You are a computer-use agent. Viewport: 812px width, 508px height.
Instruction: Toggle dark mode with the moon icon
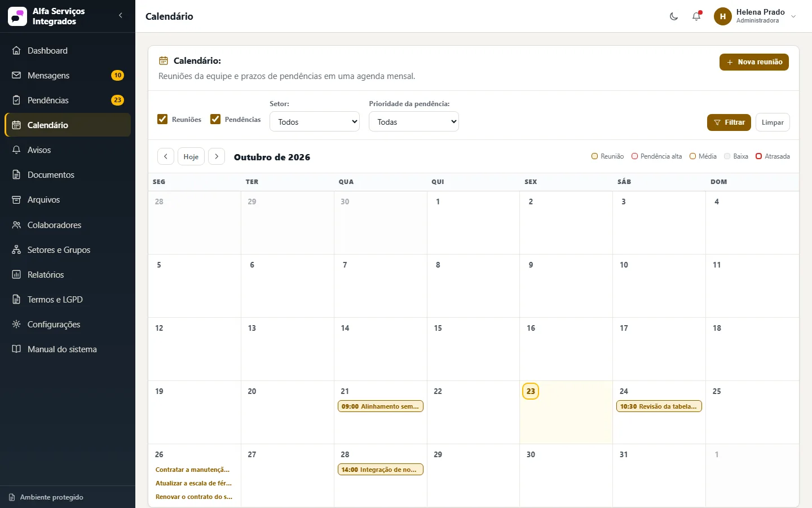point(674,16)
